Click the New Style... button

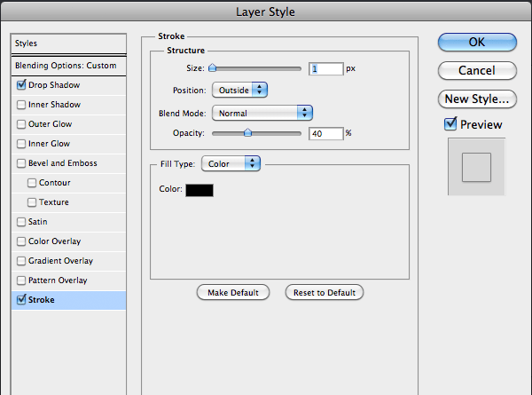click(x=477, y=99)
